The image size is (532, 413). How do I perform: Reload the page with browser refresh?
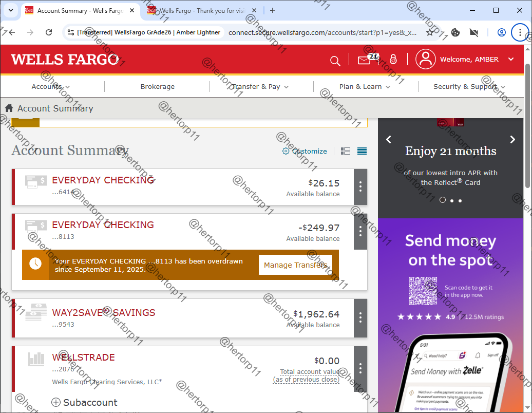click(49, 32)
